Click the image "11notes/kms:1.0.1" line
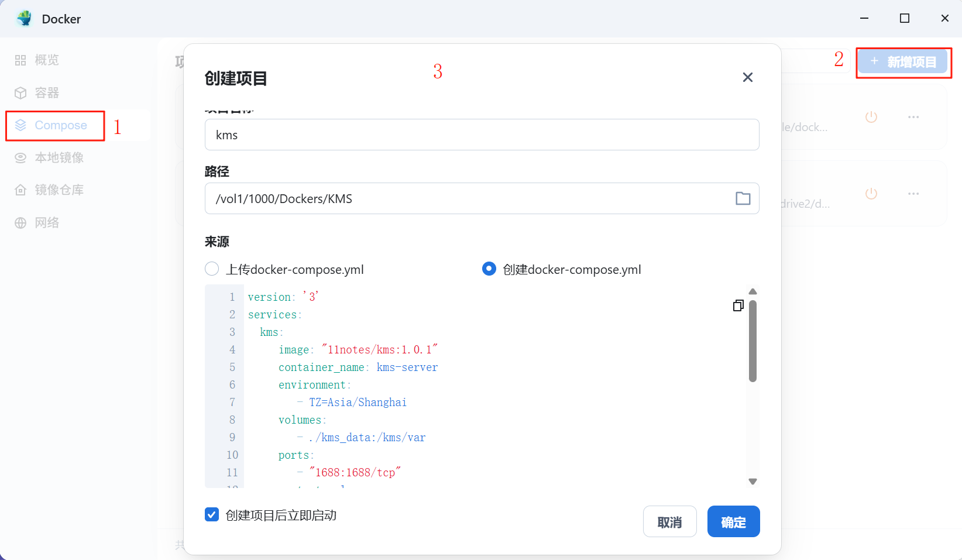This screenshot has height=560, width=962. [358, 349]
